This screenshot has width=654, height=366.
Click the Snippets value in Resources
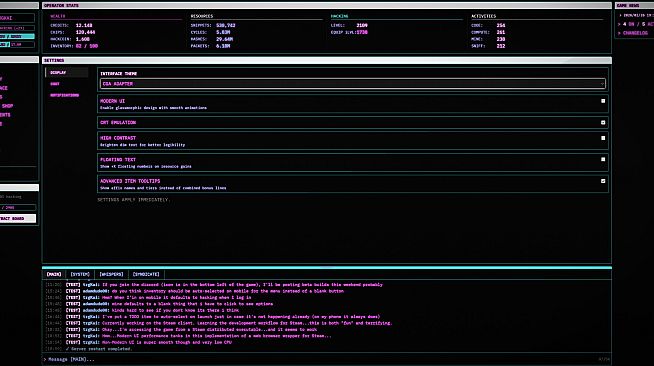226,25
